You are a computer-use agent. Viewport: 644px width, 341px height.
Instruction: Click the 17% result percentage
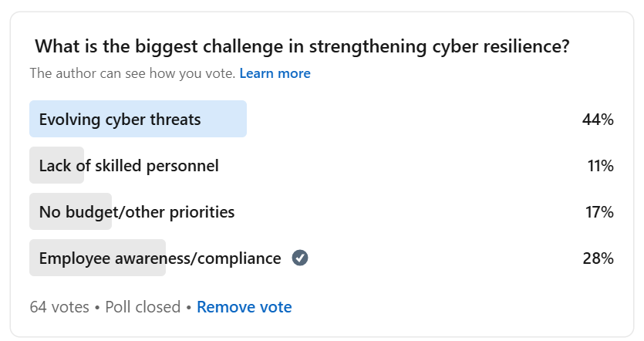coord(598,212)
